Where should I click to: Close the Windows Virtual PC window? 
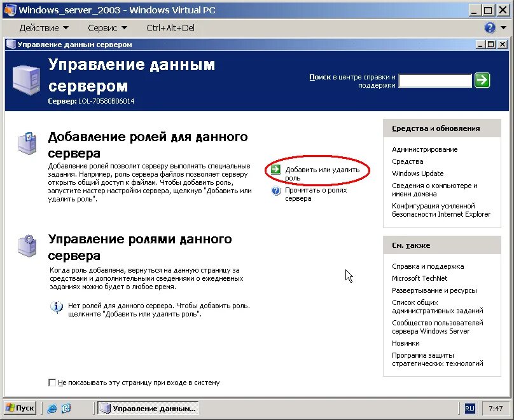pyautogui.click(x=503, y=10)
